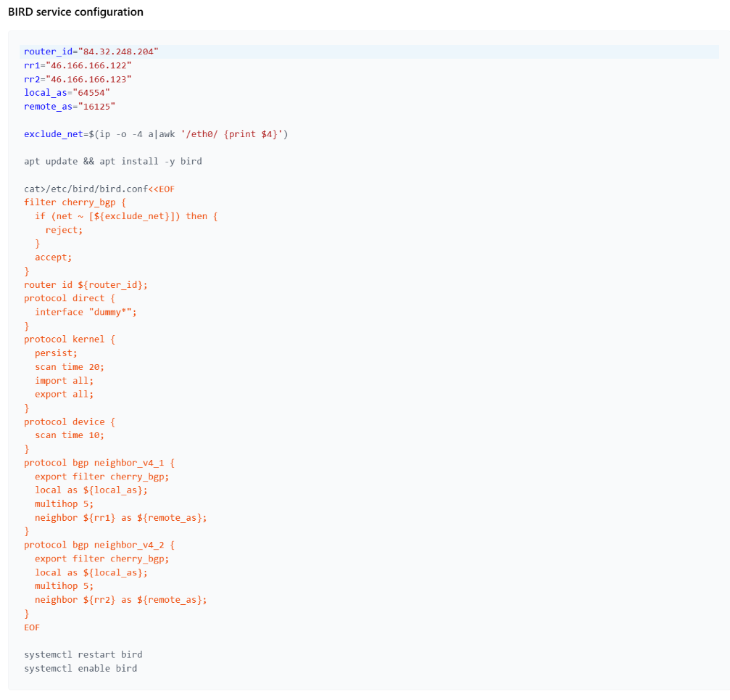Screen dimensions: 730x700
Task: Click the 'filter cherry_bgp {' line
Action: [x=75, y=202]
